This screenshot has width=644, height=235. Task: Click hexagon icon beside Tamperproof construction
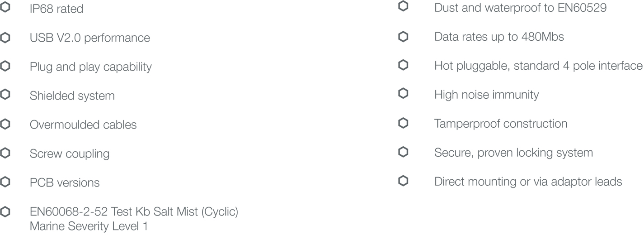[x=404, y=123]
